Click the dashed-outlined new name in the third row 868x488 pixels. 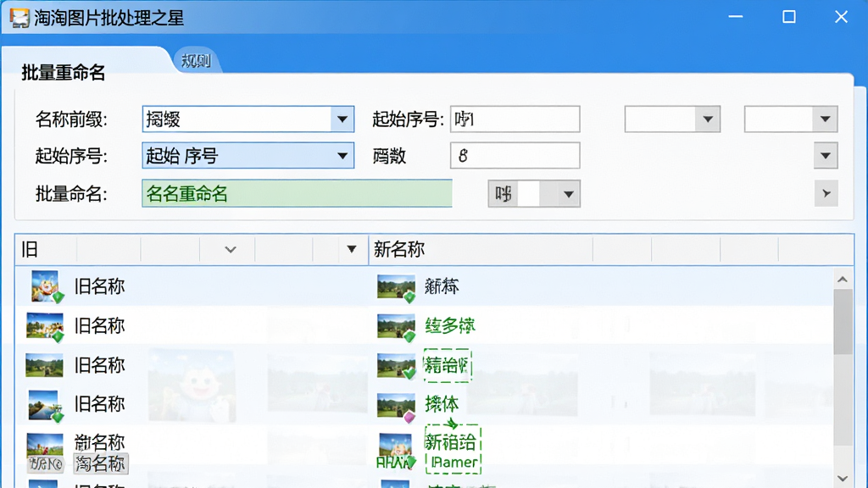[x=448, y=365]
